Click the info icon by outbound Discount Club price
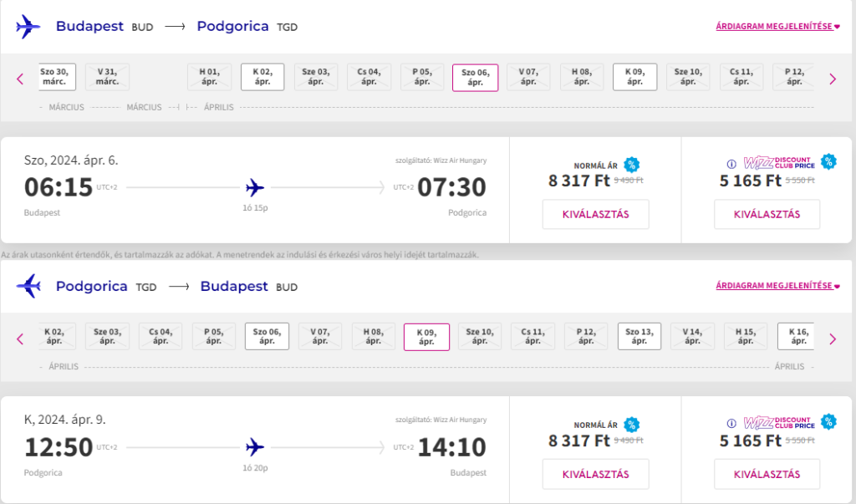Image resolution: width=856 pixels, height=504 pixels. tap(731, 164)
